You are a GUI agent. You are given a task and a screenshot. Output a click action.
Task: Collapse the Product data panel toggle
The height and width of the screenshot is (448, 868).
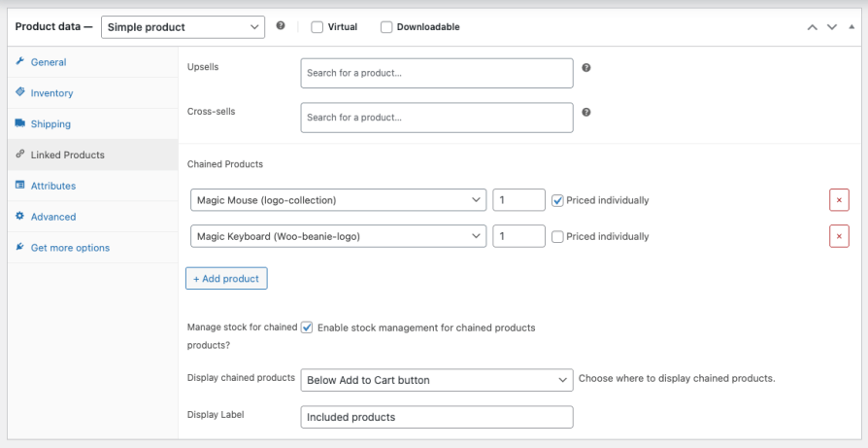pos(851,27)
